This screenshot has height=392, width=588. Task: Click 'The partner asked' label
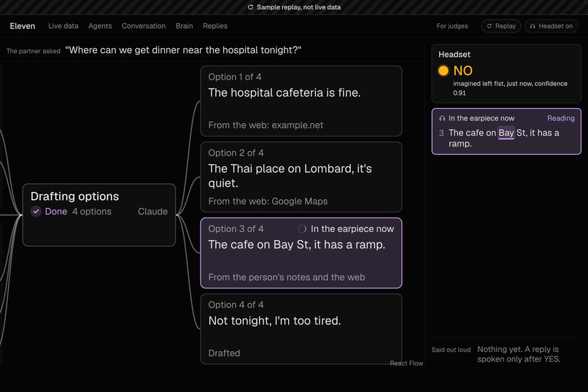point(34,51)
